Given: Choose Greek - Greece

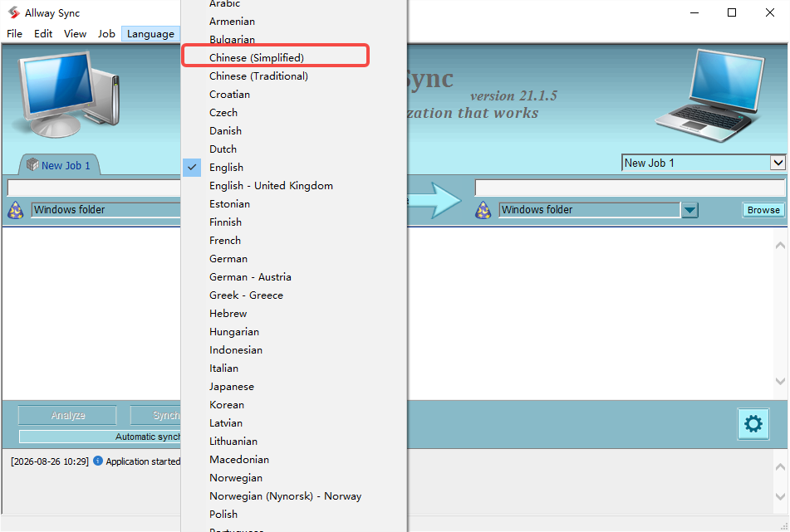Looking at the screenshot, I should point(294,295).
